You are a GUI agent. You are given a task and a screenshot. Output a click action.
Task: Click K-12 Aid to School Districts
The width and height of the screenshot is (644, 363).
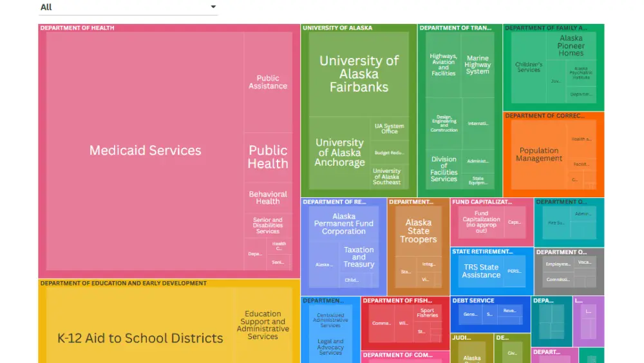140,338
